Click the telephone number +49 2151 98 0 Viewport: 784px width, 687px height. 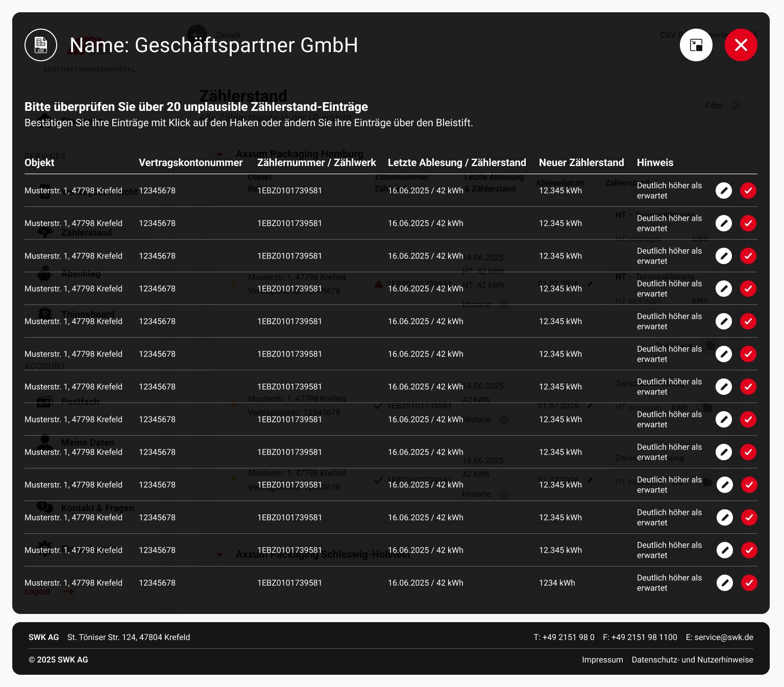569,637
